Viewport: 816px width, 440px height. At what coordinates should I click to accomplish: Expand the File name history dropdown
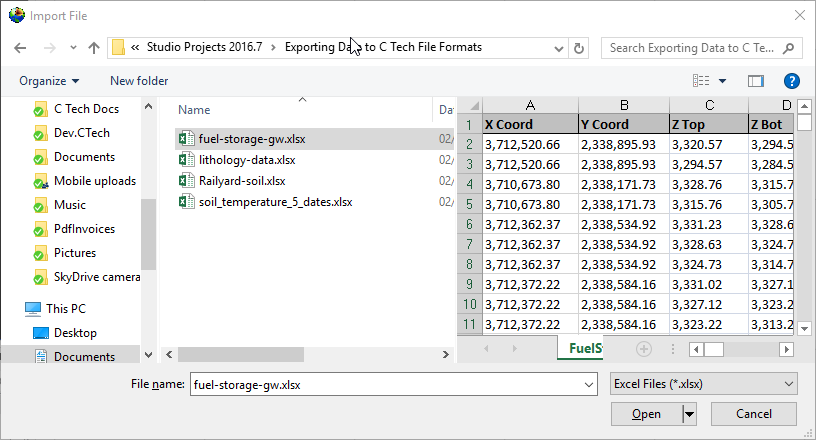click(587, 384)
